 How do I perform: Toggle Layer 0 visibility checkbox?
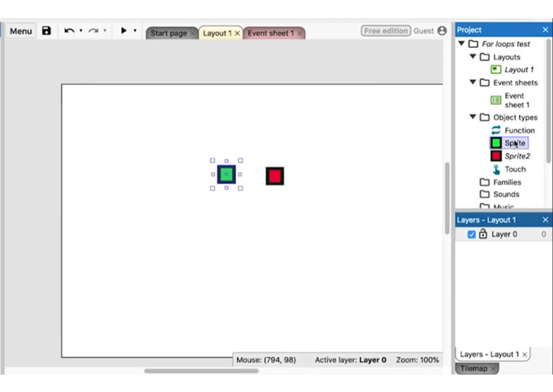(x=472, y=235)
